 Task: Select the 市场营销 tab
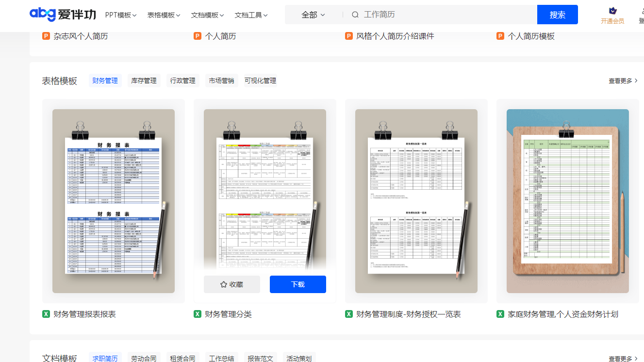(221, 81)
